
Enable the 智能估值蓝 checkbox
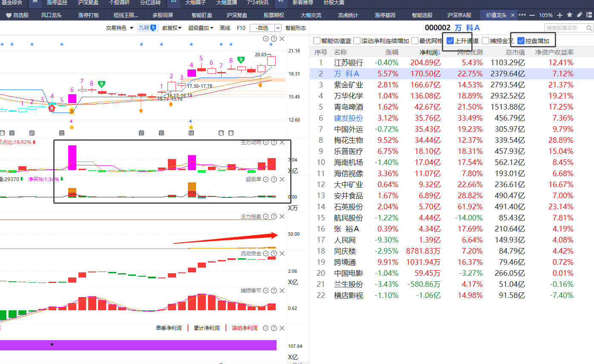pyautogui.click(x=317, y=41)
